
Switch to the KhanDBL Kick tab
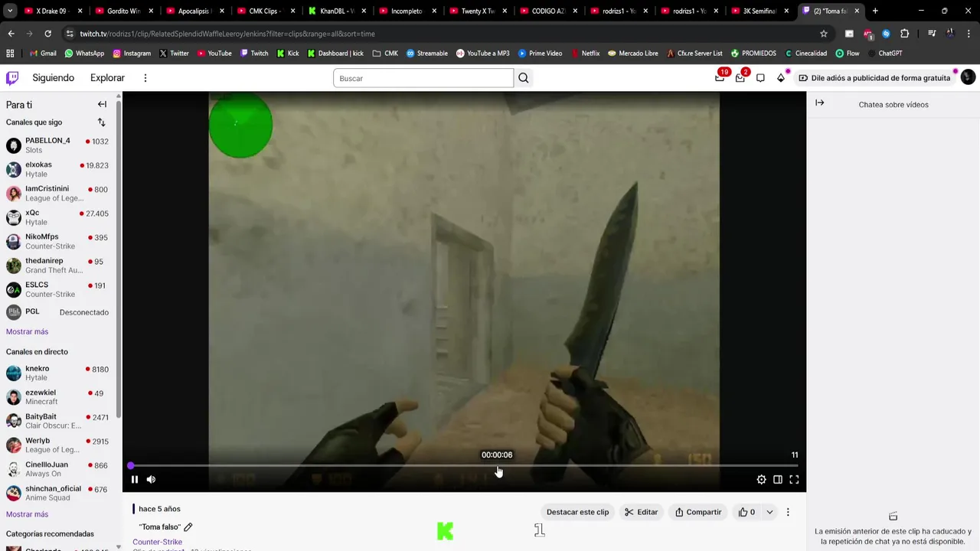point(337,11)
